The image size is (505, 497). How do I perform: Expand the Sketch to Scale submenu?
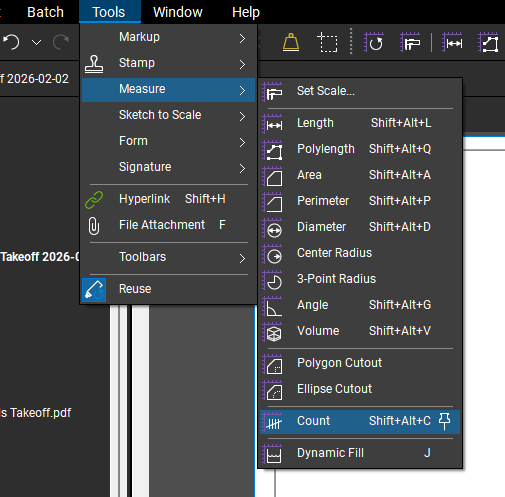point(168,115)
